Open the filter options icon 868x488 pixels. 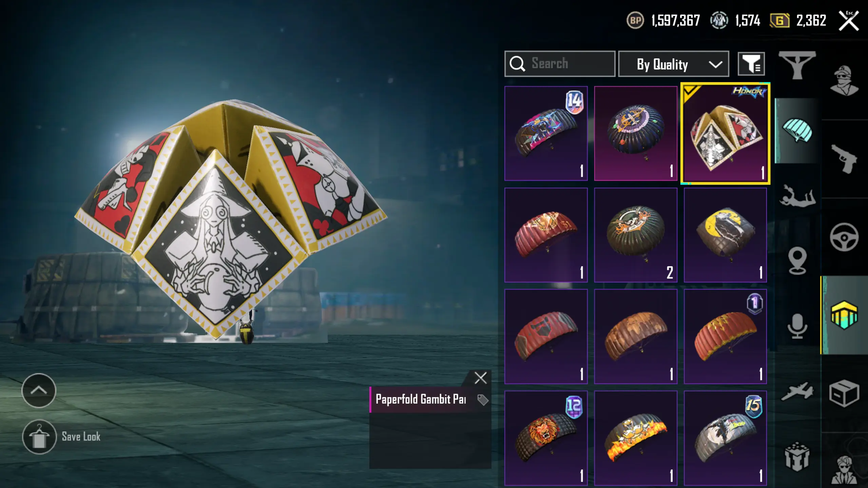pyautogui.click(x=751, y=64)
